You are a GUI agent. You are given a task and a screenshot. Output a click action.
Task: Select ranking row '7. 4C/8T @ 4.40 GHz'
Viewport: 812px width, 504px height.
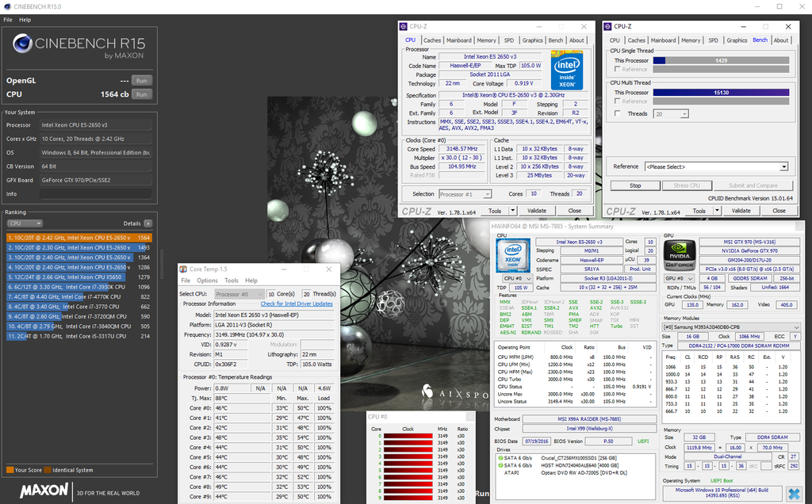(79, 297)
